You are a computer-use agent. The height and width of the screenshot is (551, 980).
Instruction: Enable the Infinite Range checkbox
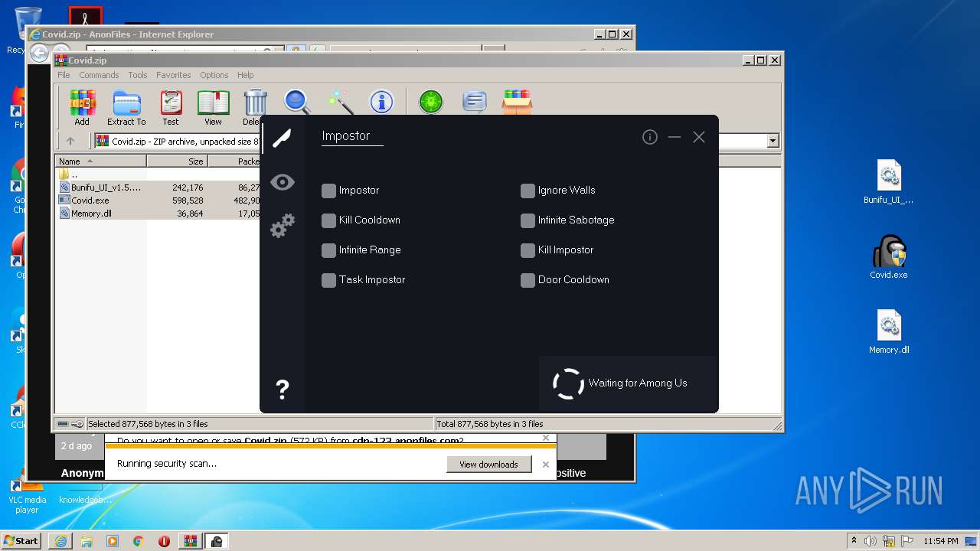[328, 250]
